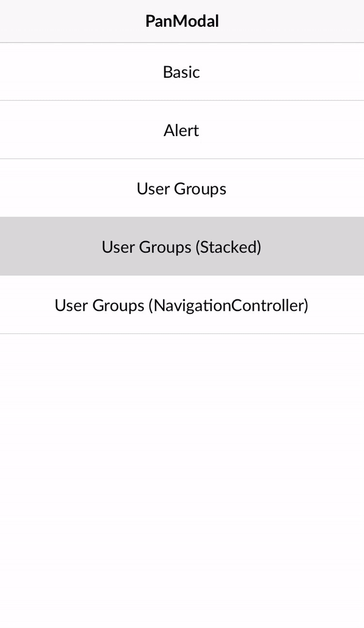Show the Alert modal example
Viewport: 364px width, 628px height.
click(x=181, y=130)
